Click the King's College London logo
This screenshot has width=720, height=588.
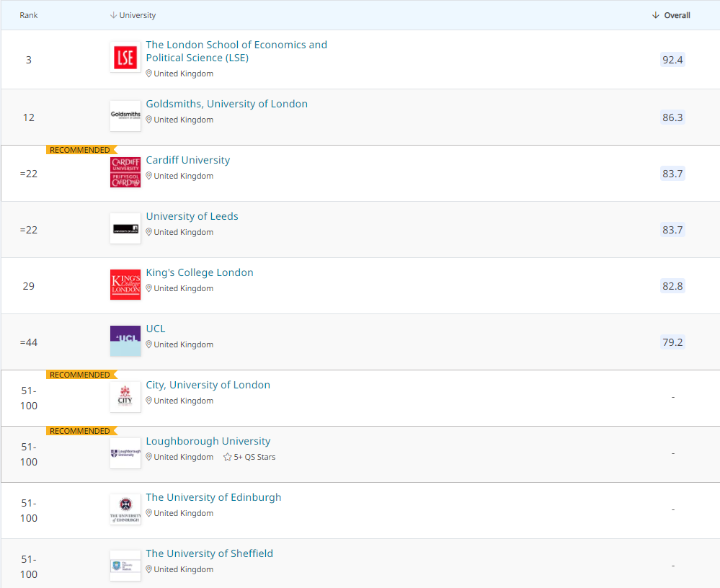pos(125,285)
